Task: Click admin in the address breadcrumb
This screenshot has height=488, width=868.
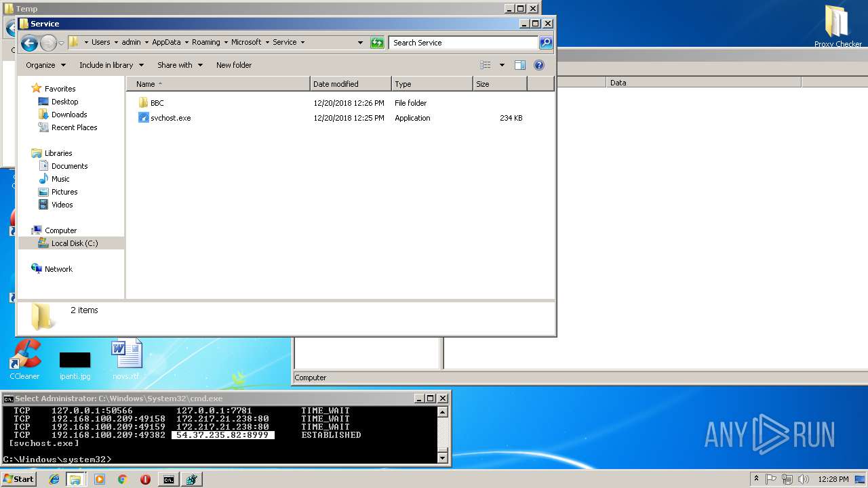Action: click(x=131, y=42)
